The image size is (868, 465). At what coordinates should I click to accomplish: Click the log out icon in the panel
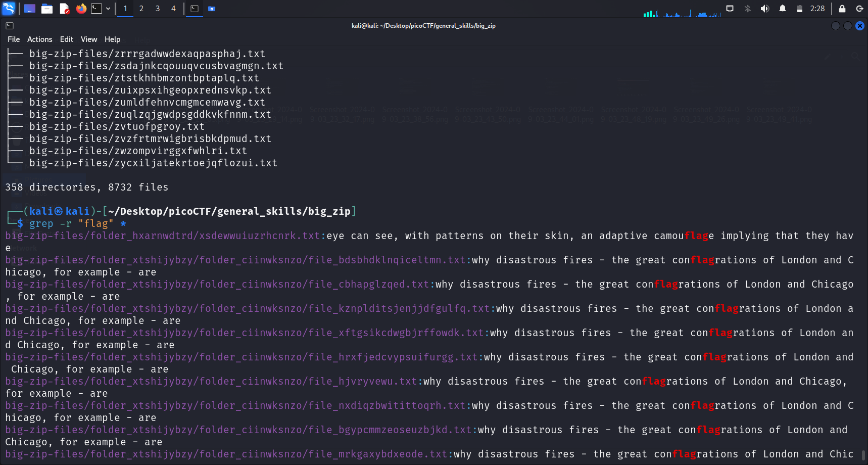click(x=859, y=9)
